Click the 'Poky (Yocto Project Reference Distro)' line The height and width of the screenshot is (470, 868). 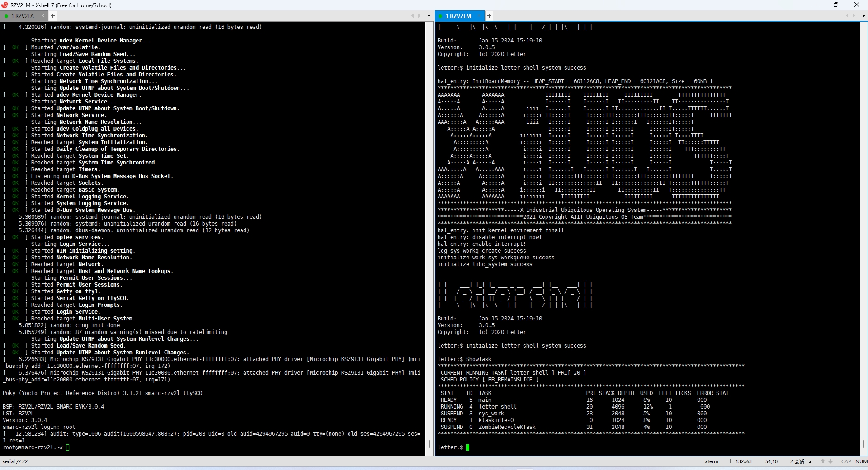pyautogui.click(x=102, y=393)
